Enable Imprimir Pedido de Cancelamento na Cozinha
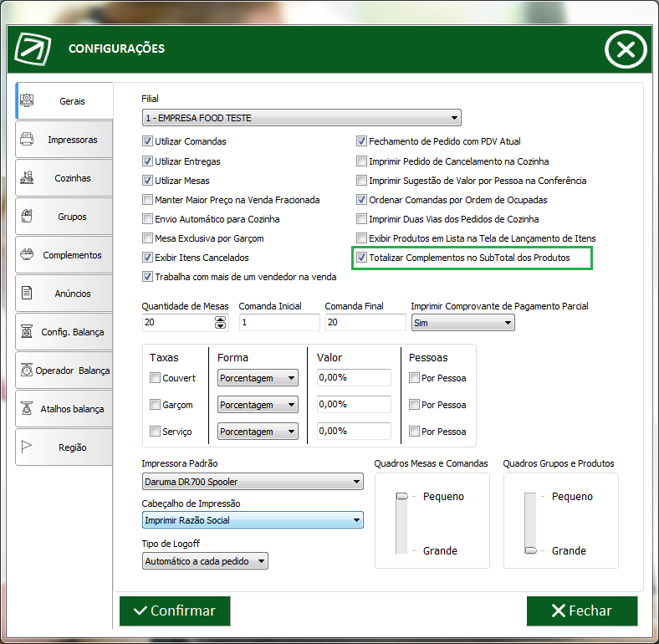 [361, 161]
